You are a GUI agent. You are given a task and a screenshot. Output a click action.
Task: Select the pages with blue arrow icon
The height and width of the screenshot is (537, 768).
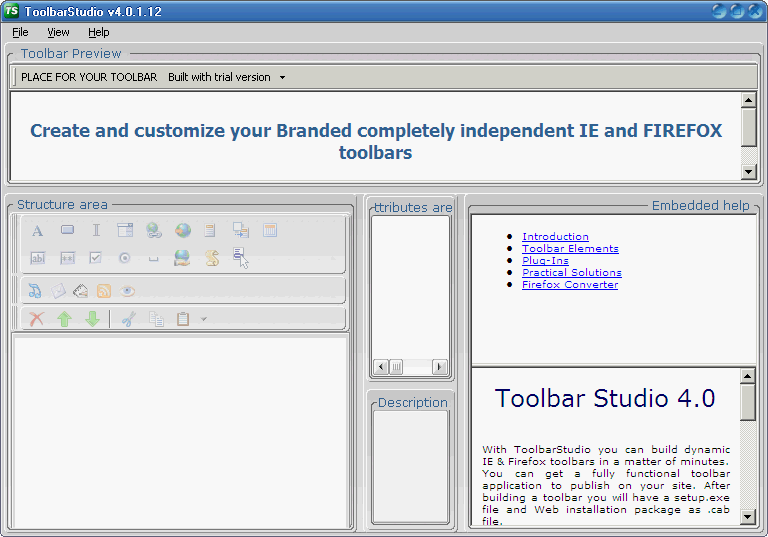click(240, 230)
